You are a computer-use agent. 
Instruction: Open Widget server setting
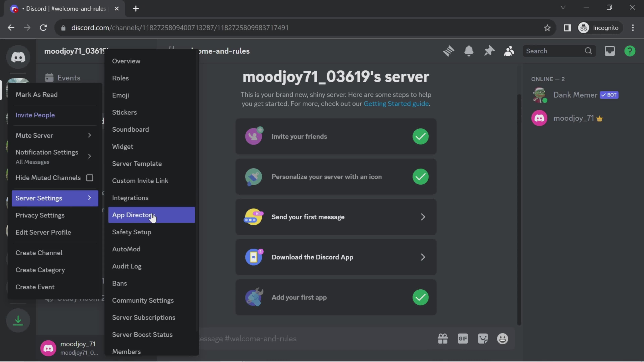tap(151, 146)
